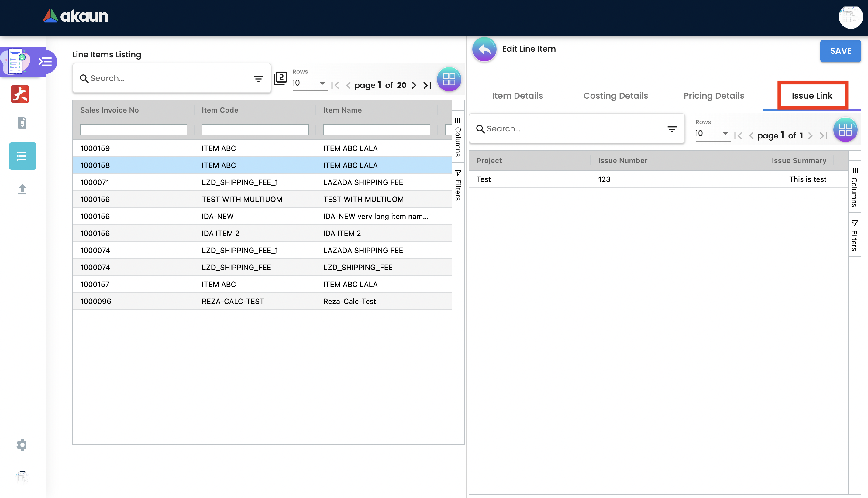868x498 pixels.
Task: Go to next page in Line Items Listing
Action: click(414, 85)
